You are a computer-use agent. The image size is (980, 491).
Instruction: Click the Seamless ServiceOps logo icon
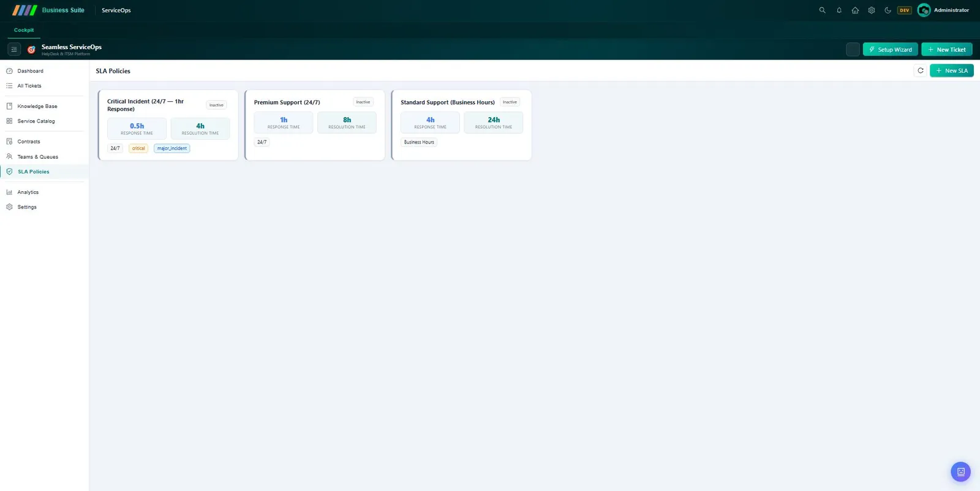pos(31,50)
